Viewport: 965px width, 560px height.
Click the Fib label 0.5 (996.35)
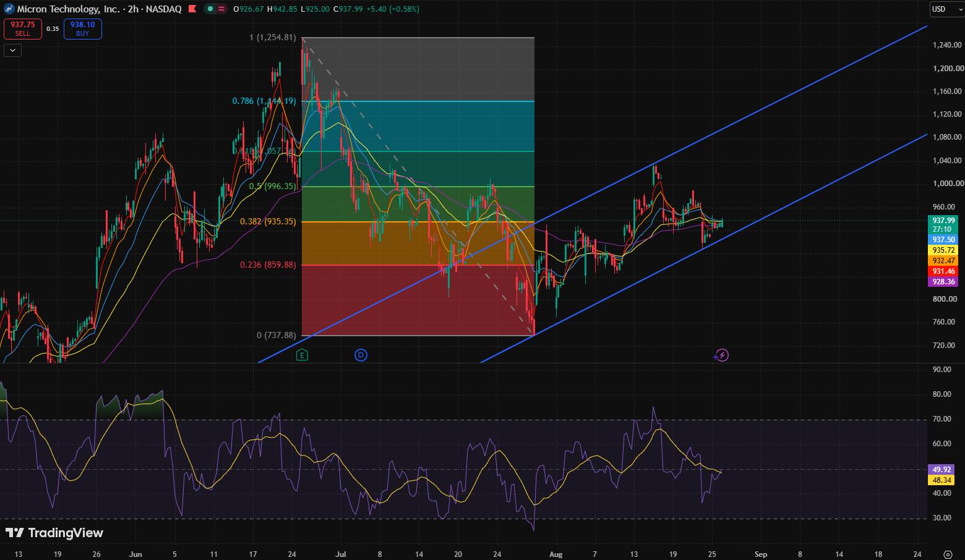tap(273, 186)
